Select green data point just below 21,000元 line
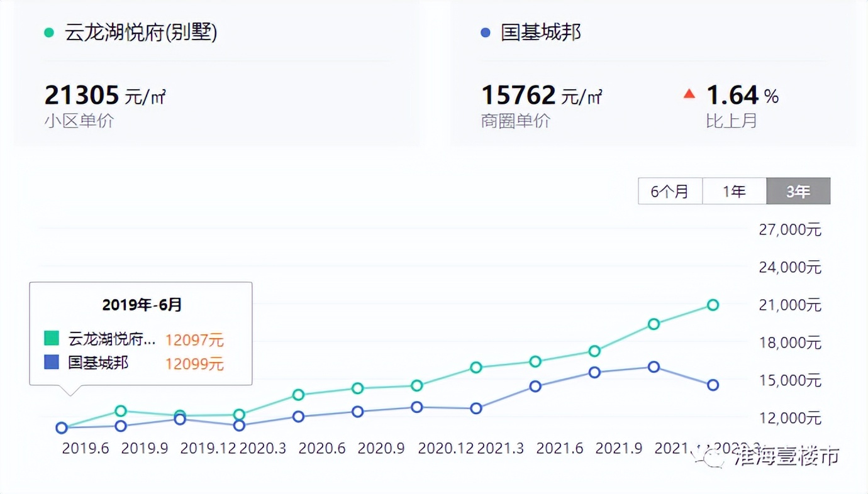Viewport: 868px width, 494px height. click(x=713, y=305)
